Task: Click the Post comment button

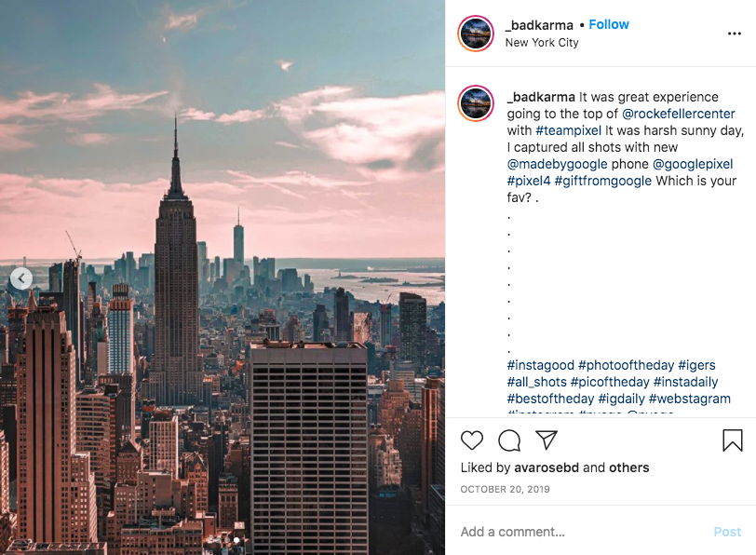Action: tap(727, 532)
